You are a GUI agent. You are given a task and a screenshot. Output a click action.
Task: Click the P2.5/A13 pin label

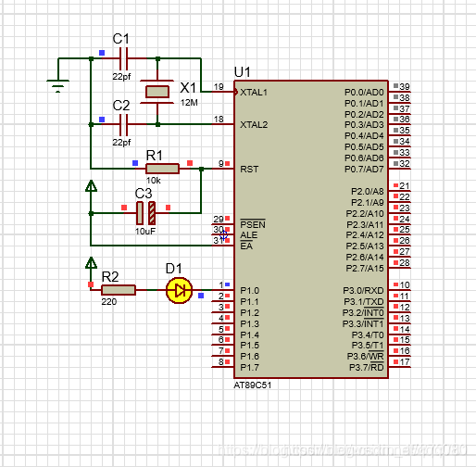pyautogui.click(x=365, y=246)
